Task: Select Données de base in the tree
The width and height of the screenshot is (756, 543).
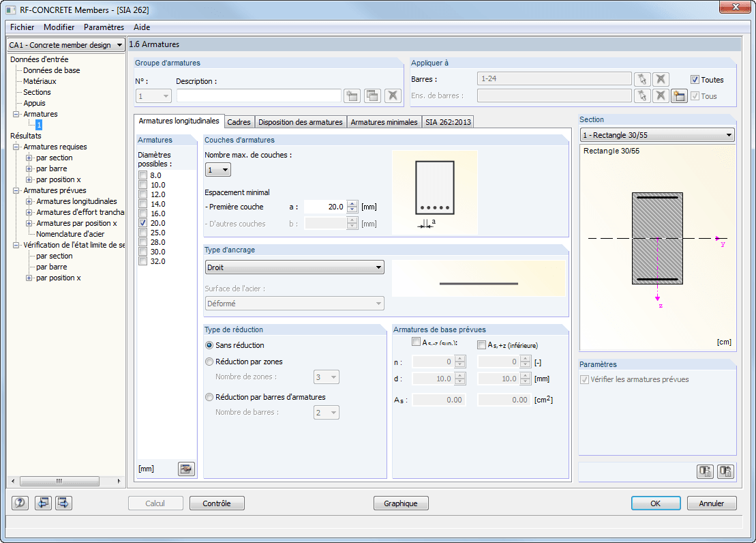Action: tap(52, 70)
